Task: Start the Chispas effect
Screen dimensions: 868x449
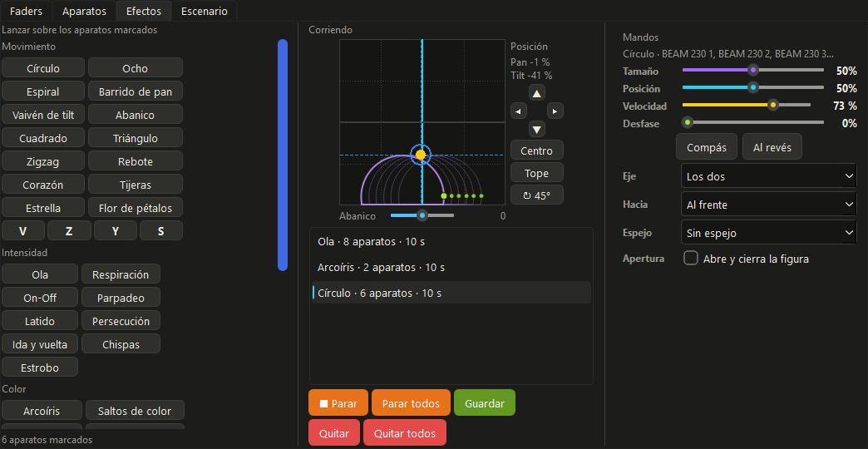Action: (121, 344)
